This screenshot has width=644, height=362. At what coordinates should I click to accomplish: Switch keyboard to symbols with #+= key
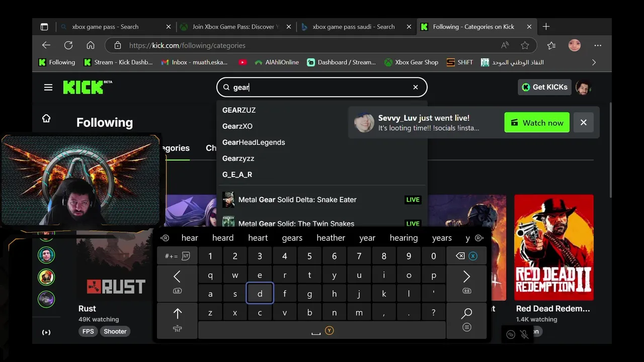click(177, 256)
